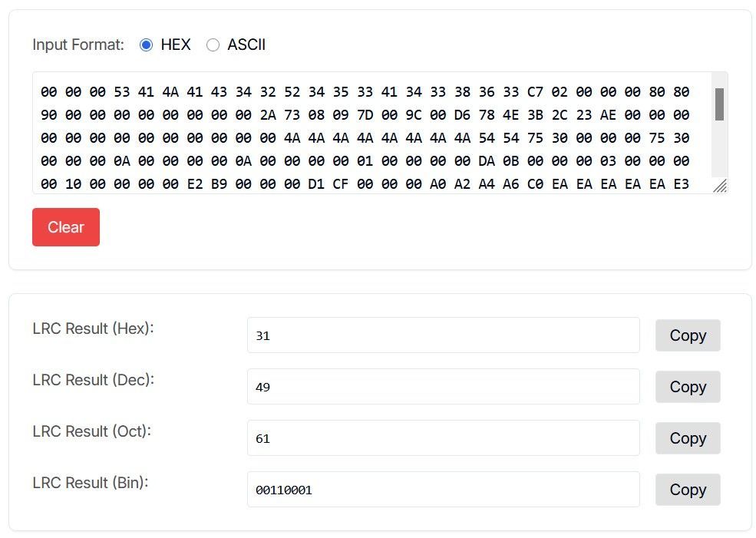
Task: Click inside the hex data input textarea
Action: click(368, 132)
